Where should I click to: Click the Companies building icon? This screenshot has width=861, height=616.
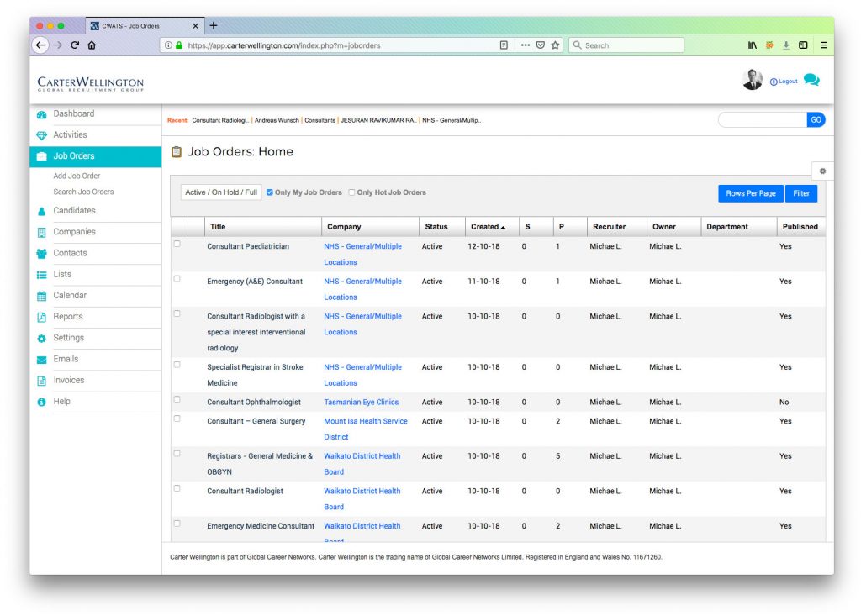click(x=42, y=232)
